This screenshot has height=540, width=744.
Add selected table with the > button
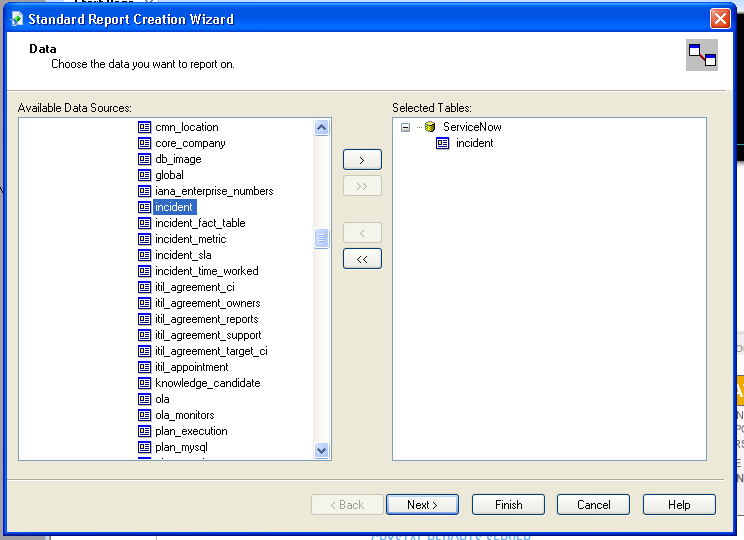pos(362,160)
